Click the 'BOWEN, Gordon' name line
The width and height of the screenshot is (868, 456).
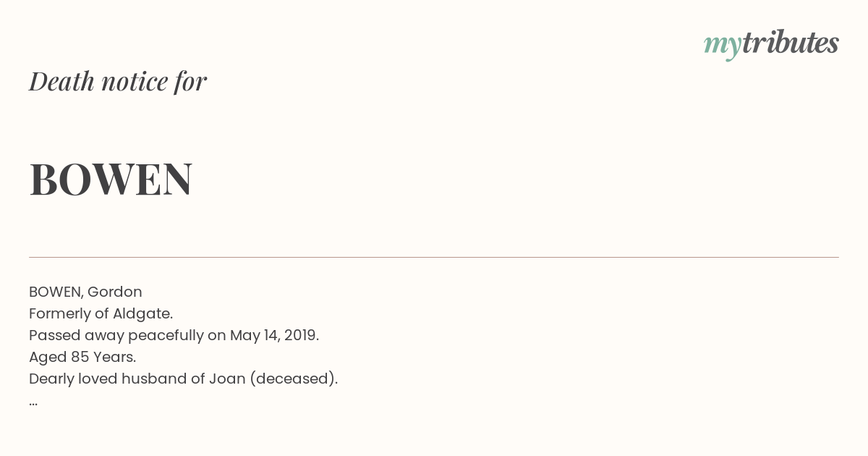[x=85, y=292]
